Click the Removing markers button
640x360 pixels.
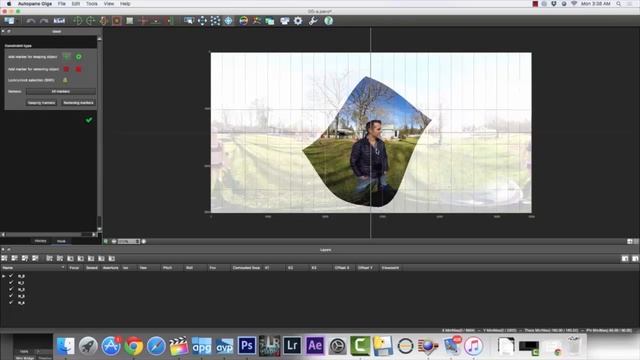pyautogui.click(x=78, y=103)
